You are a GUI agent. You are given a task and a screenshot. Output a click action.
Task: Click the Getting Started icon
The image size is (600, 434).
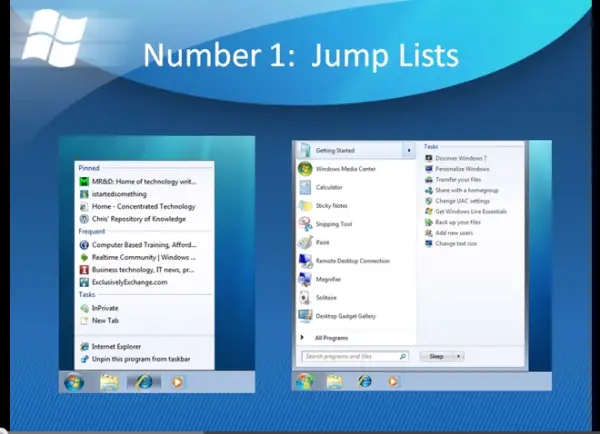click(x=305, y=150)
